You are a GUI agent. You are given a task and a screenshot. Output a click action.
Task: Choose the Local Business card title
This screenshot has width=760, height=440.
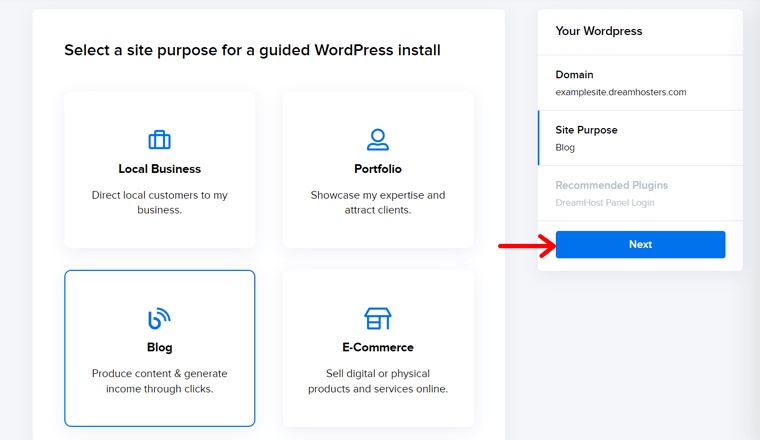tap(159, 169)
